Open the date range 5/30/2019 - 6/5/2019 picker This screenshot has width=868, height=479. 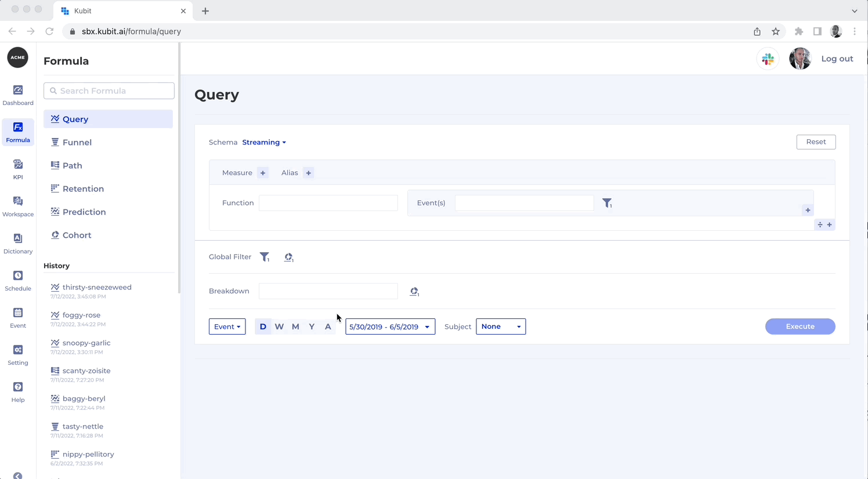[x=390, y=326]
